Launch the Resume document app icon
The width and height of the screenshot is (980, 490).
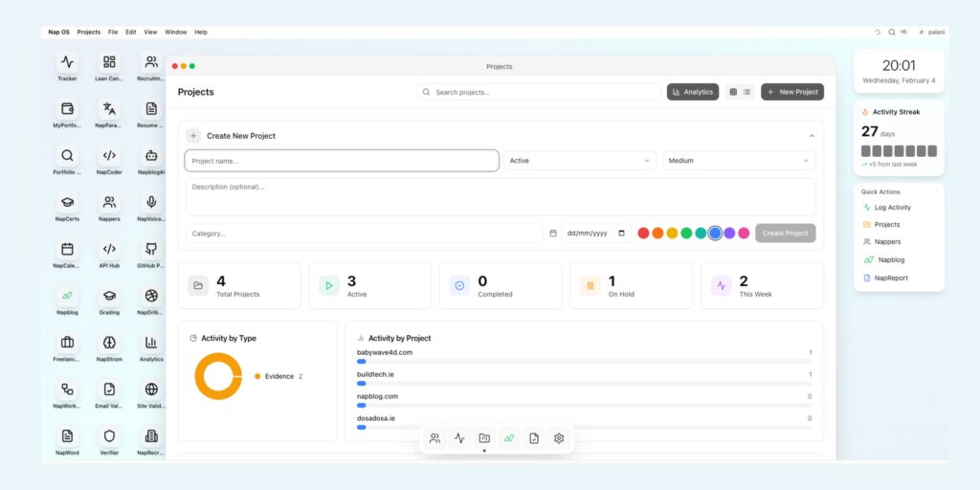tap(151, 109)
